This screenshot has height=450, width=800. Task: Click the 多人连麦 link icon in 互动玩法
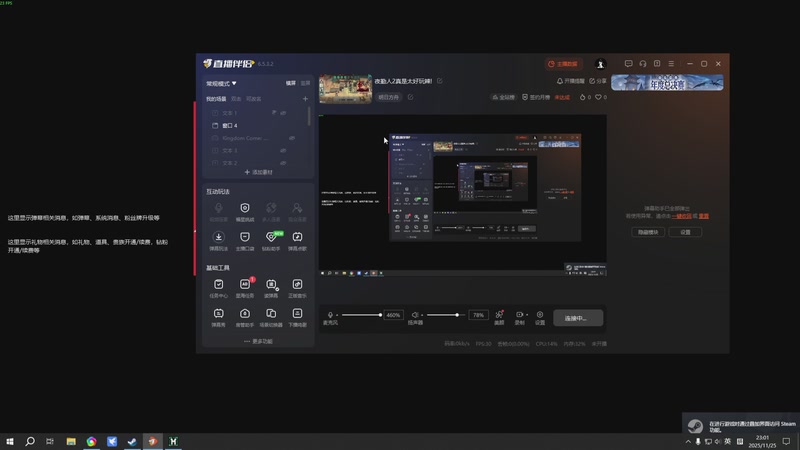(271, 208)
